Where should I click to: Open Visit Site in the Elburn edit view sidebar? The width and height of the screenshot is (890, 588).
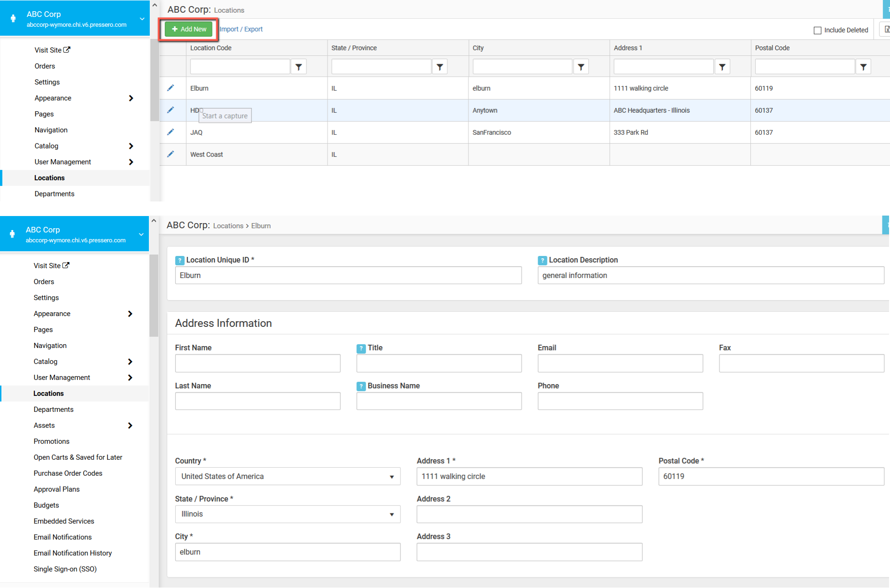51,266
